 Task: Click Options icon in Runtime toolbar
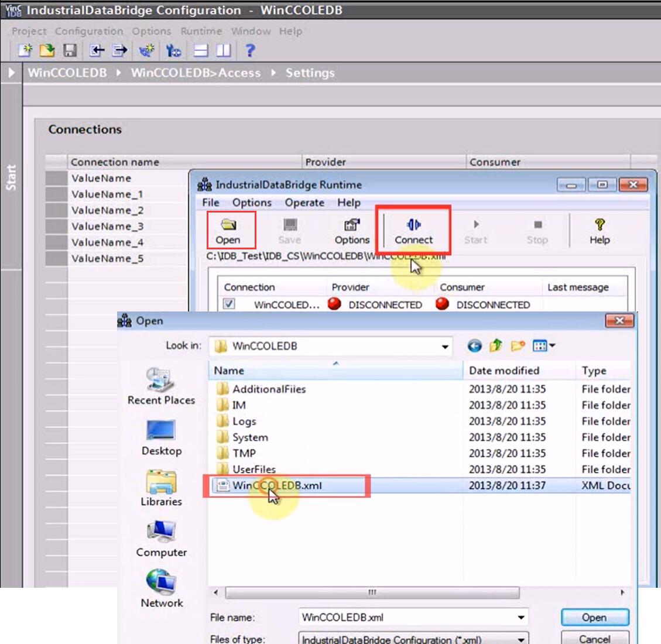[352, 231]
